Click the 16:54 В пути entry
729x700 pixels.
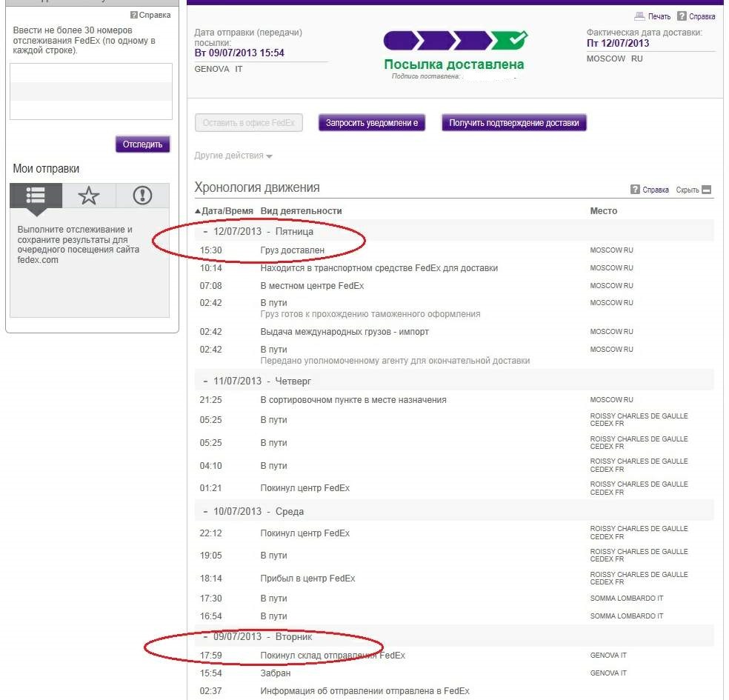tap(274, 616)
